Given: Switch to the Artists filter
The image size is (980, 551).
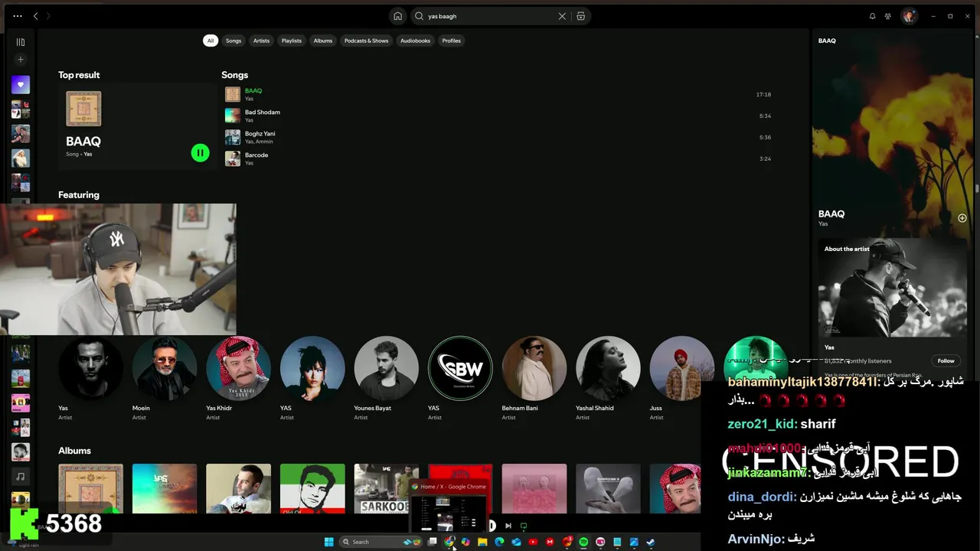Looking at the screenshot, I should coord(262,41).
